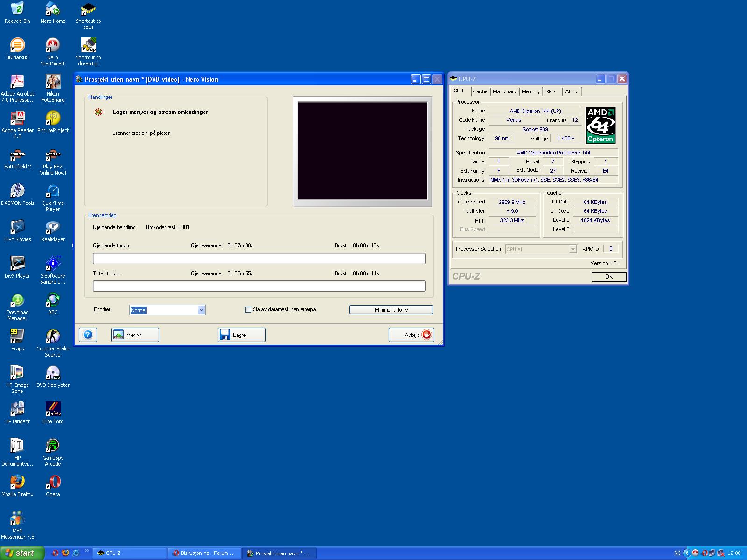Click the Gjeldende forløp progress bar
Viewport: 747px width, 560px height.
259,259
